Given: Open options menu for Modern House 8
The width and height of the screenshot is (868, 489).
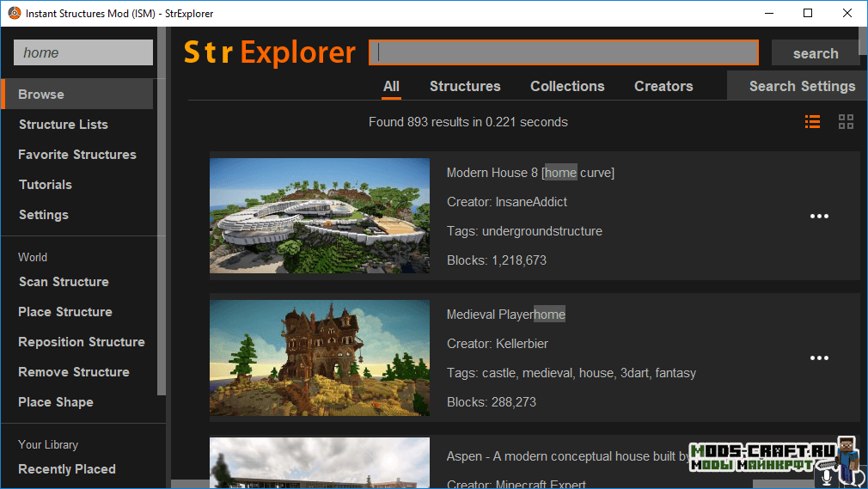Looking at the screenshot, I should 819,217.
